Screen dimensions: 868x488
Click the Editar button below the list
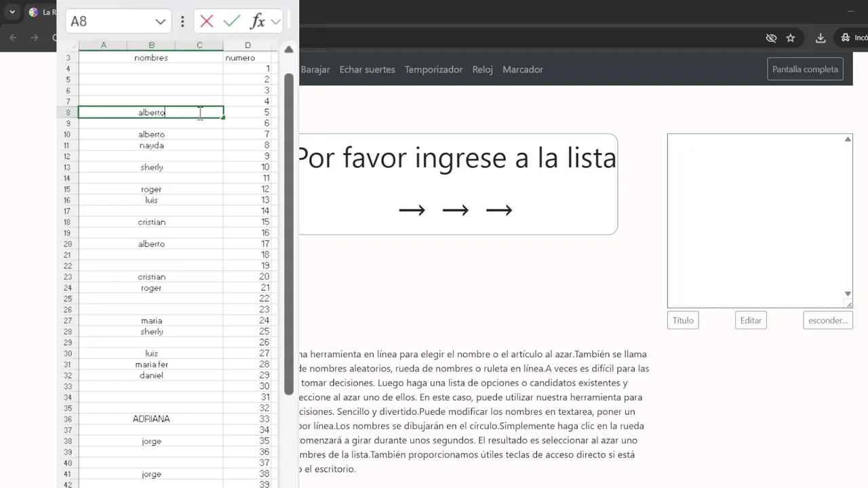(751, 320)
